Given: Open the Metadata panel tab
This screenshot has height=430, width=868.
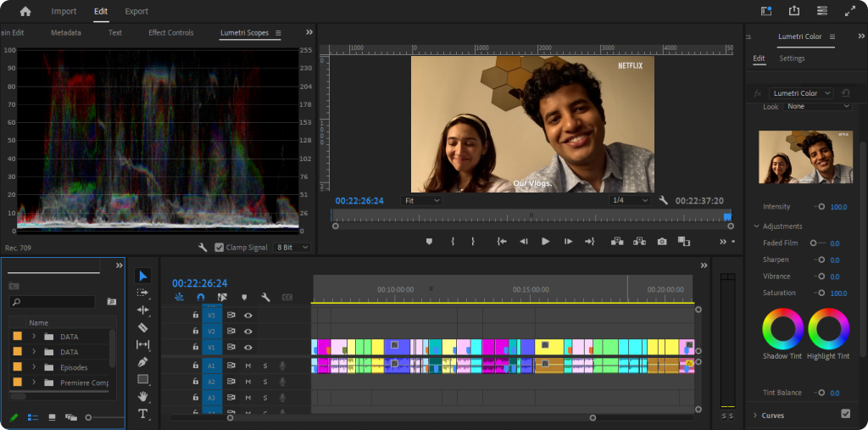Looking at the screenshot, I should pyautogui.click(x=66, y=33).
